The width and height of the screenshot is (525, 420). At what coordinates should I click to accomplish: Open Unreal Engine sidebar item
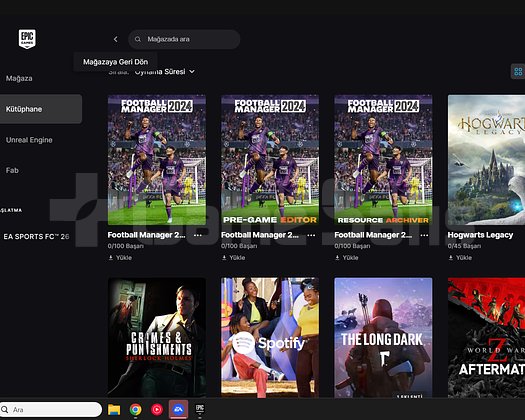click(x=29, y=140)
